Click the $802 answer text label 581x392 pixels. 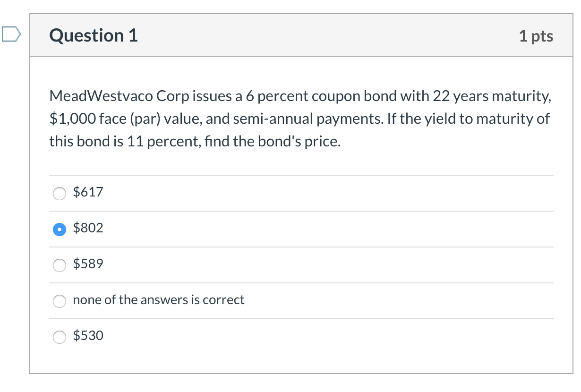click(x=87, y=228)
